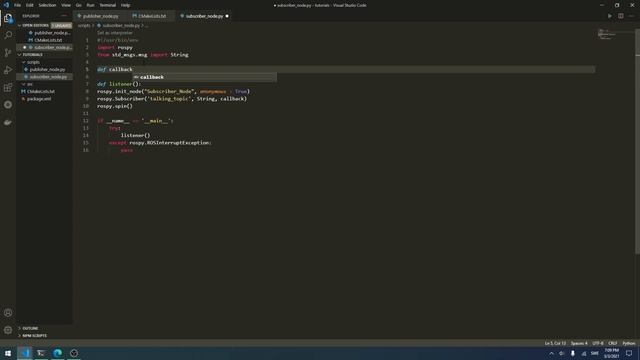
Task: Switch to VS Code in the taskbar
Action: [x=24, y=353]
